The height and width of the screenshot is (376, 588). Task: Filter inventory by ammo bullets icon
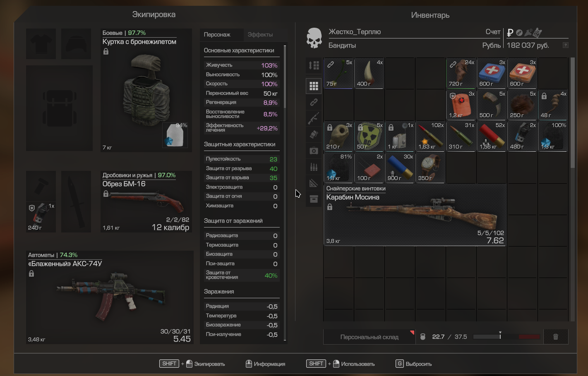[x=314, y=167]
